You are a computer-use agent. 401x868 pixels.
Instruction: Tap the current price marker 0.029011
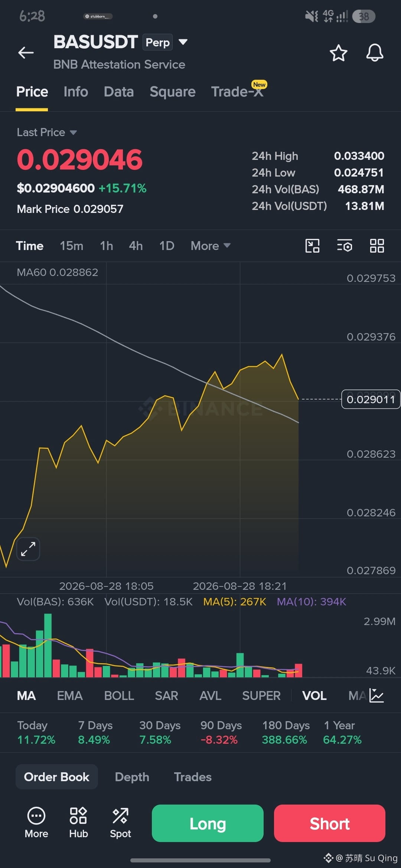tap(371, 399)
